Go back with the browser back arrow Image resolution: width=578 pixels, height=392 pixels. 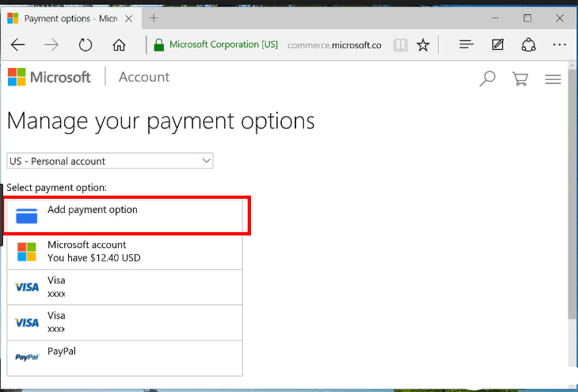18,45
